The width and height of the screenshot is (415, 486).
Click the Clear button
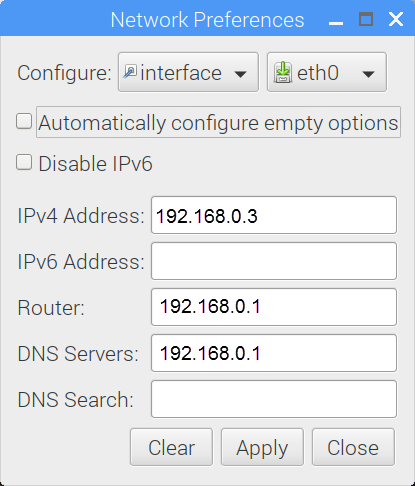171,447
